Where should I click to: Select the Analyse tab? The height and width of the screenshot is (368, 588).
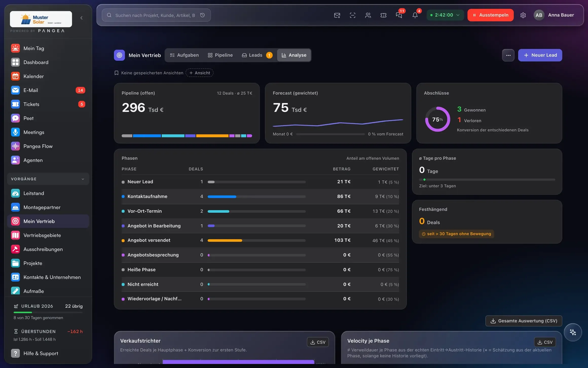(x=294, y=55)
